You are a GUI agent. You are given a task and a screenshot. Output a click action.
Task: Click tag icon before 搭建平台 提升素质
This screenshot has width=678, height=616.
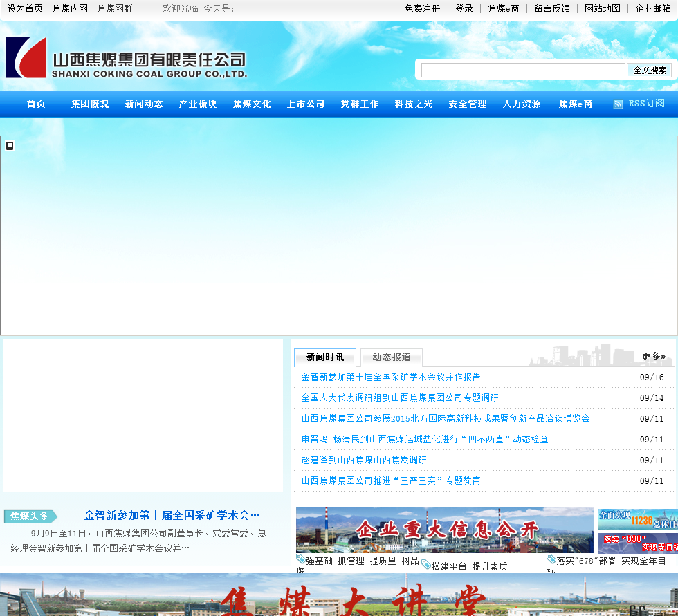tap(426, 565)
